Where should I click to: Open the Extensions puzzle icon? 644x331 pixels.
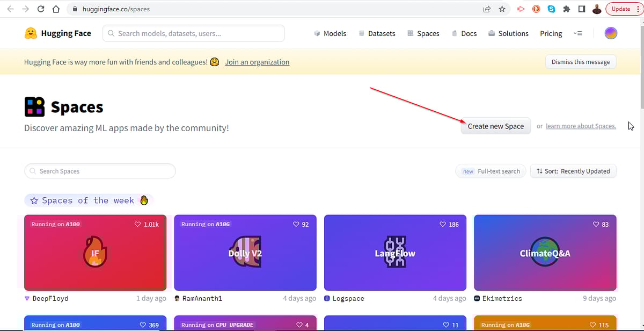(x=567, y=9)
